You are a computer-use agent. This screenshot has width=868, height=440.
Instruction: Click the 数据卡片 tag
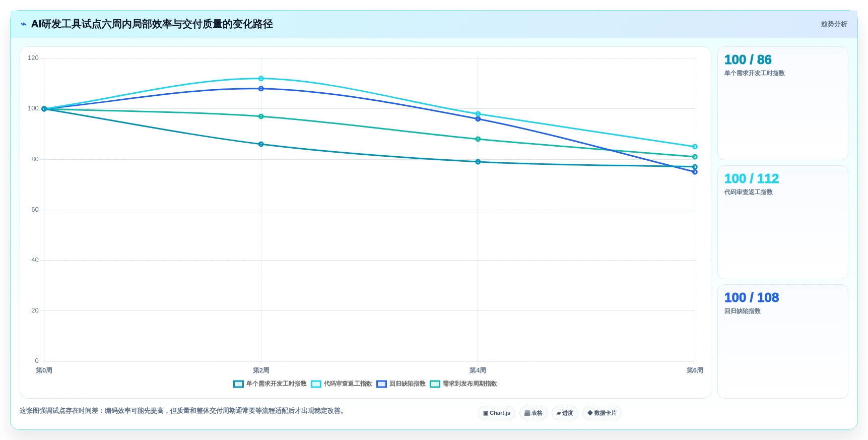[x=602, y=413]
